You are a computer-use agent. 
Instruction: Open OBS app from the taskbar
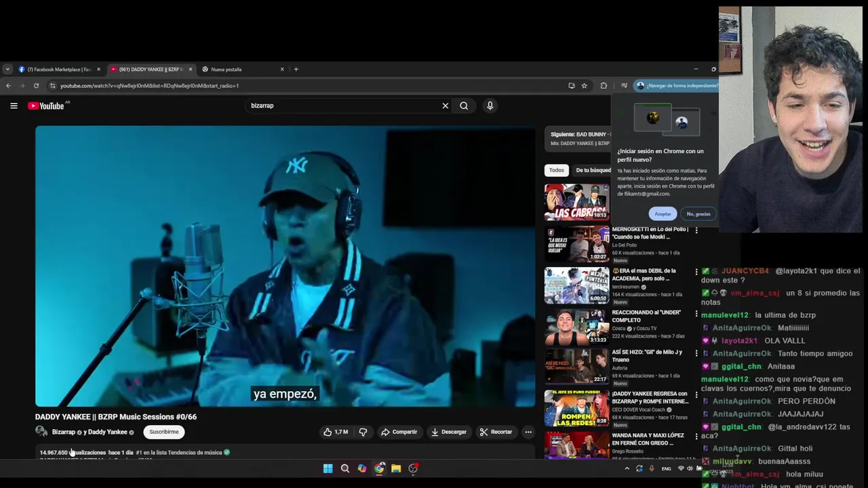click(413, 468)
